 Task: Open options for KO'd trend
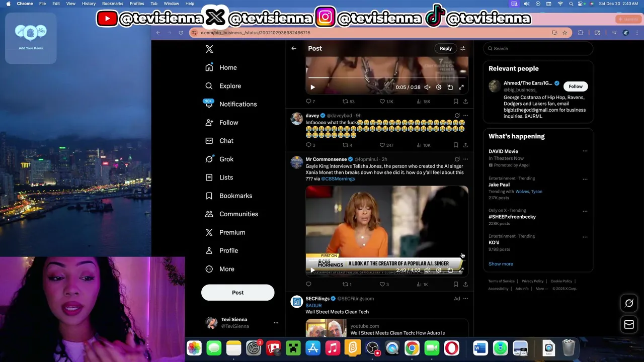click(585, 237)
